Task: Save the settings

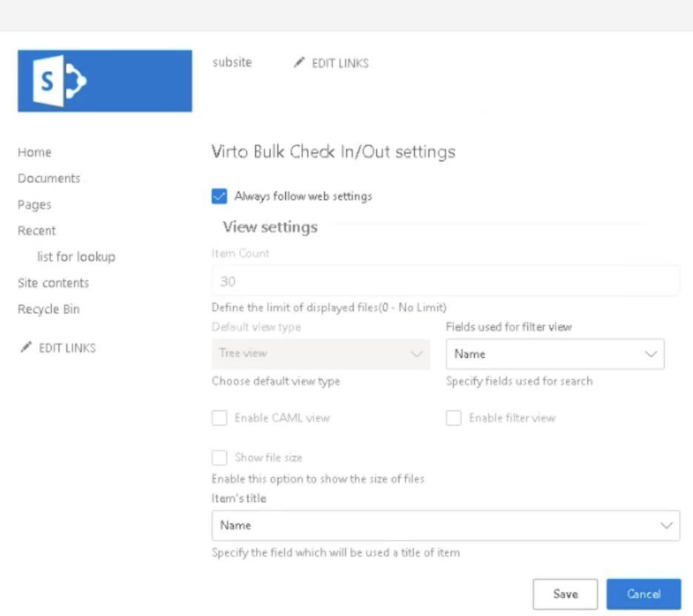Action: (x=565, y=594)
